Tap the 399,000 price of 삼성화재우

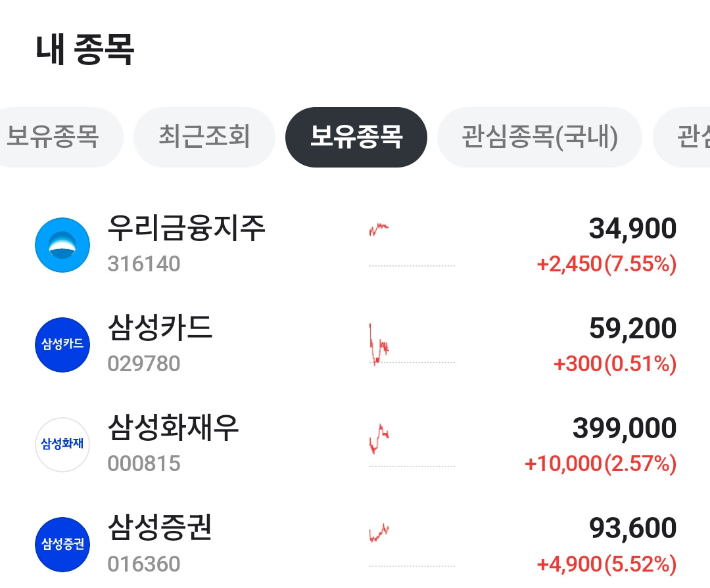pos(625,428)
